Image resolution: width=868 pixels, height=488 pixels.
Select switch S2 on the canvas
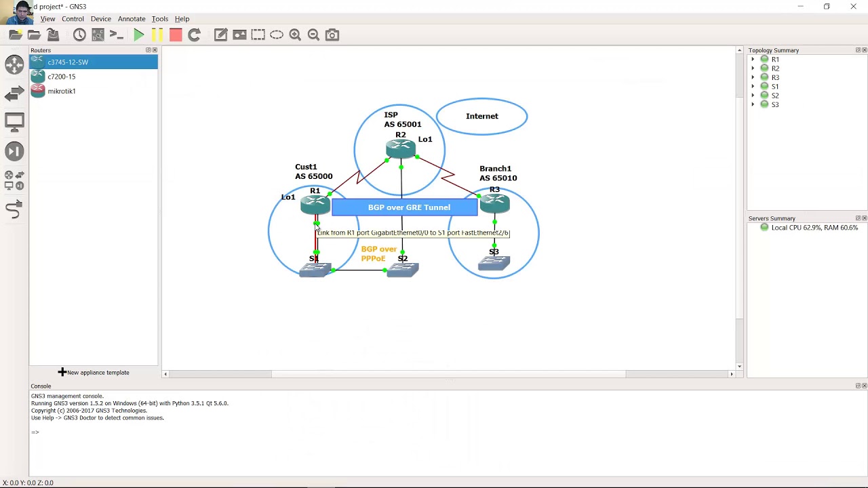pos(403,270)
